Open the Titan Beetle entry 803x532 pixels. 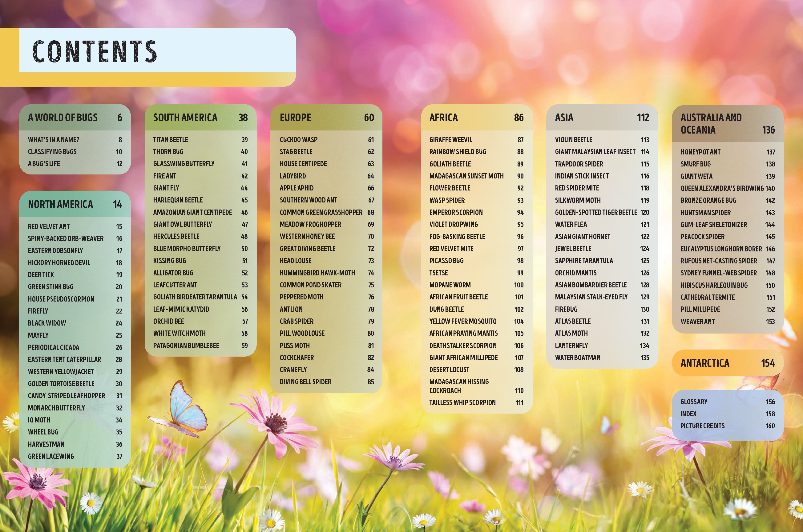tap(171, 139)
